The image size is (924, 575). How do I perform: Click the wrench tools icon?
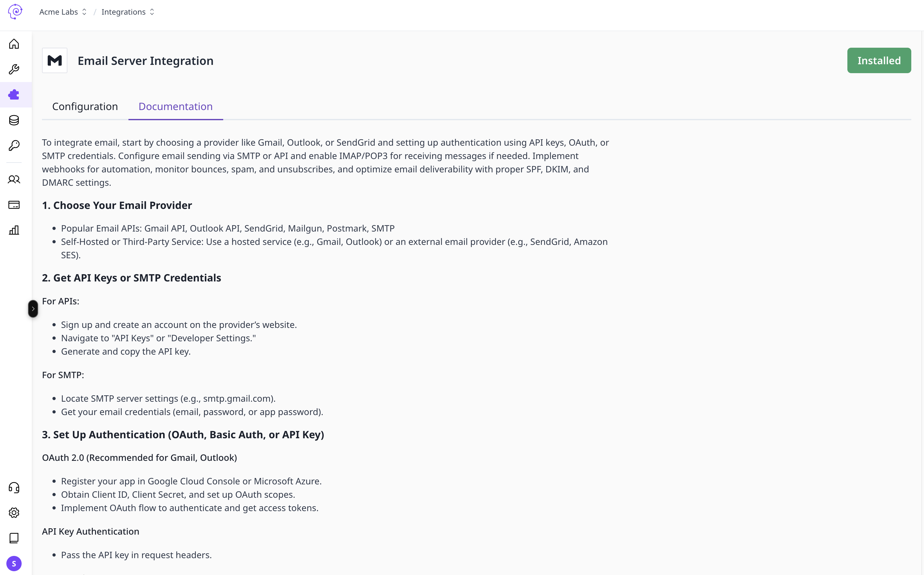(x=14, y=69)
